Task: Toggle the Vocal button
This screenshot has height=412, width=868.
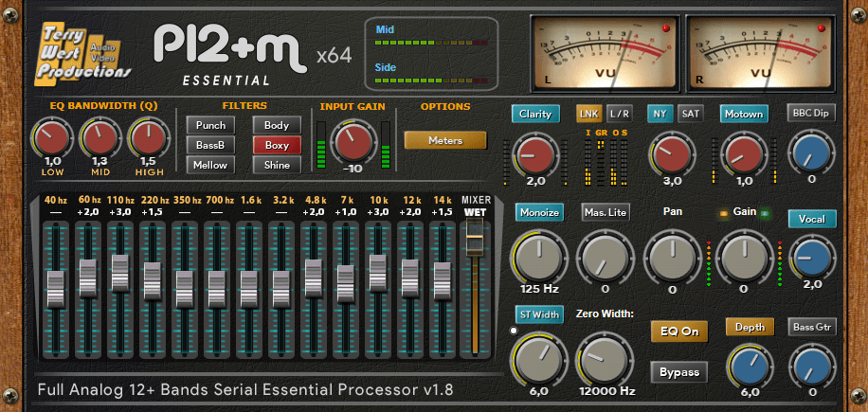Action: click(x=812, y=219)
